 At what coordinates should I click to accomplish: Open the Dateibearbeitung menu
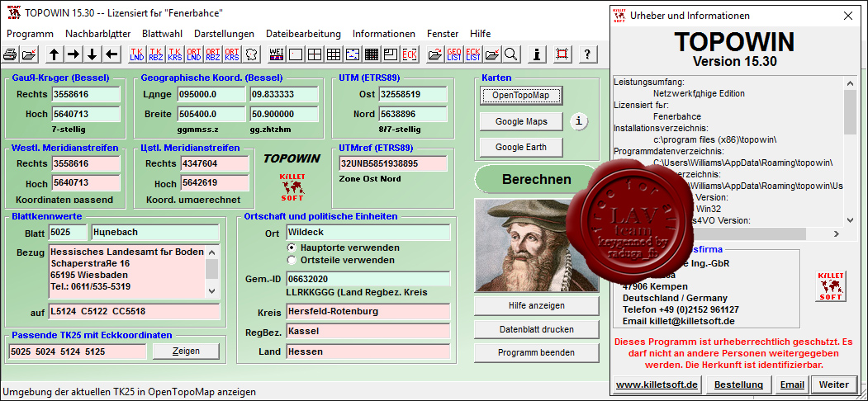[x=303, y=34]
